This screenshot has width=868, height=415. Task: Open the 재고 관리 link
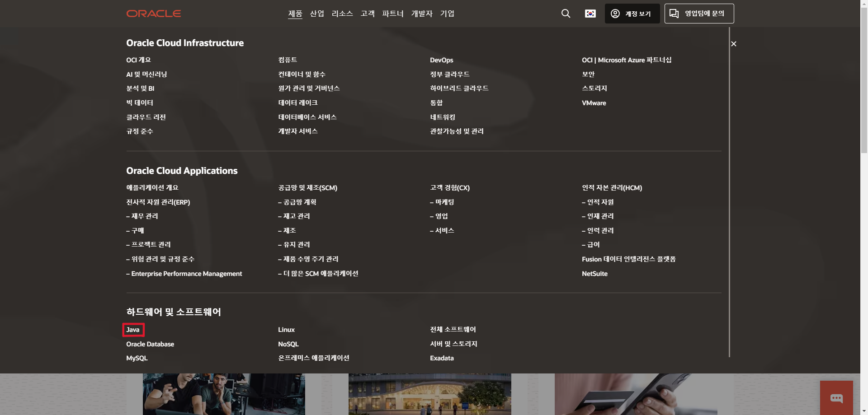(294, 216)
